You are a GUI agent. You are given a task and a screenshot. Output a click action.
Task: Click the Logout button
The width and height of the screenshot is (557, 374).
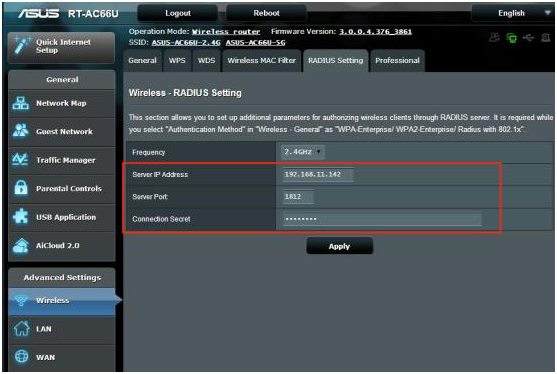(178, 13)
